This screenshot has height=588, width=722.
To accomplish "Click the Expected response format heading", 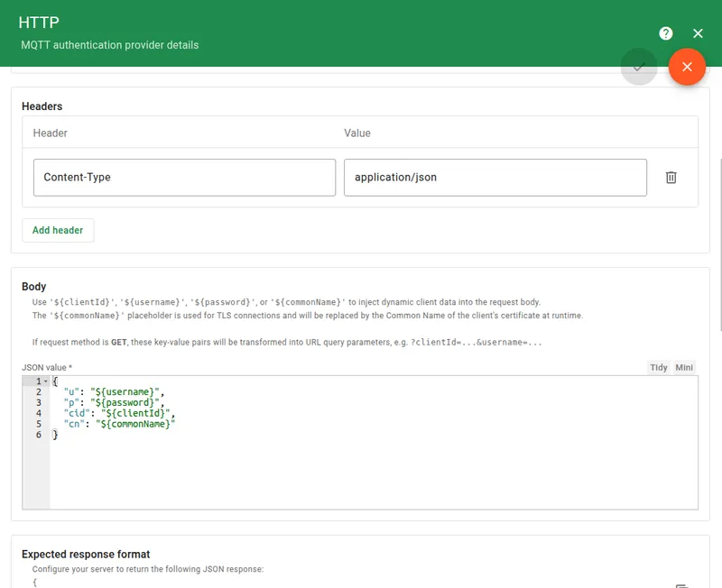I will (86, 555).
